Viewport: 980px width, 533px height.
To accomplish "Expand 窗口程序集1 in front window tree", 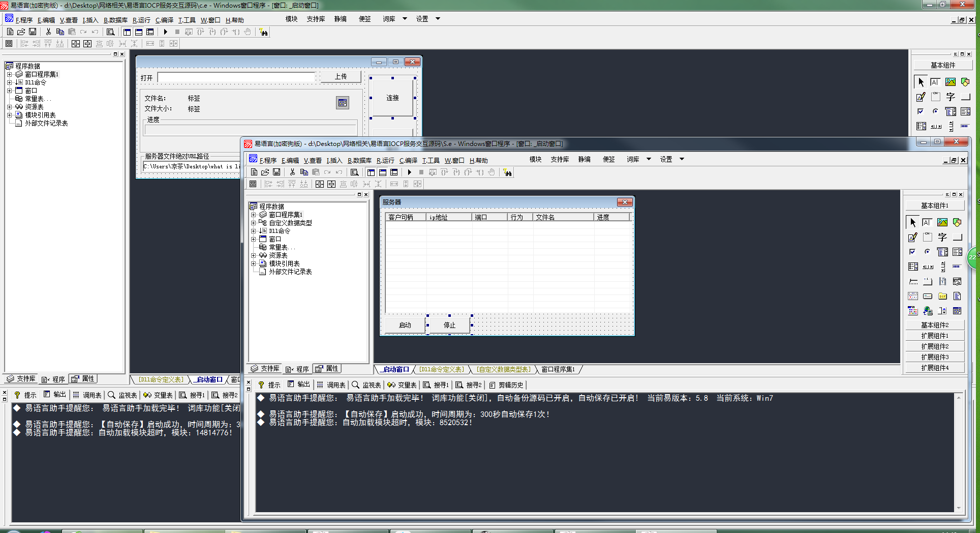I will click(x=254, y=215).
